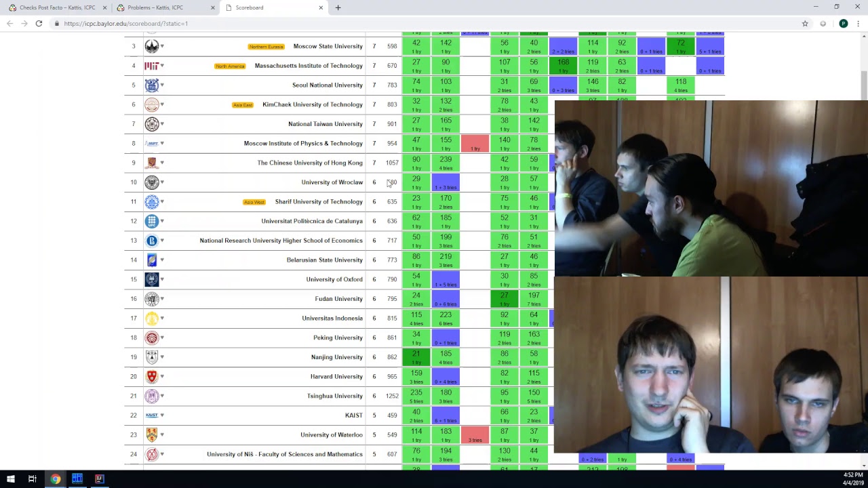Close the Checks Post Facto tab
This screenshot has height=488, width=868.
click(x=104, y=7)
